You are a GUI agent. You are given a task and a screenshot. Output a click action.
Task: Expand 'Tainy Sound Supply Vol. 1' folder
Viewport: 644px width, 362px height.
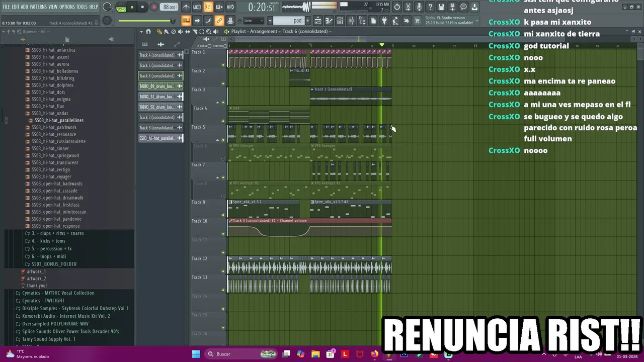coord(48,339)
